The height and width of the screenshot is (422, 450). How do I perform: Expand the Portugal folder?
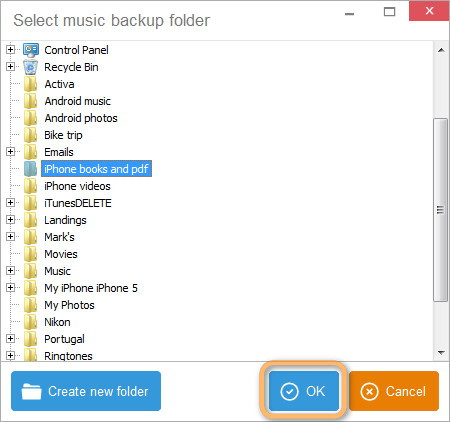coord(10,339)
